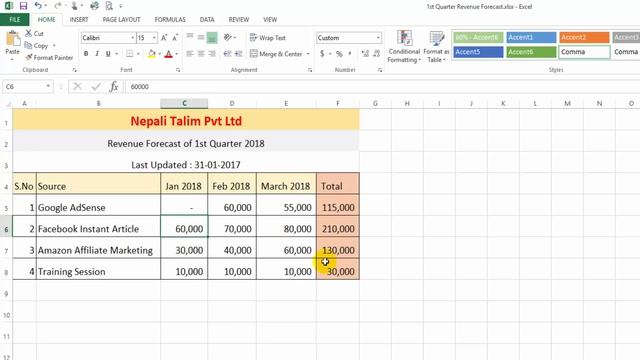The image size is (640, 360).
Task: Open Conditional Formatting menu
Action: tap(404, 47)
